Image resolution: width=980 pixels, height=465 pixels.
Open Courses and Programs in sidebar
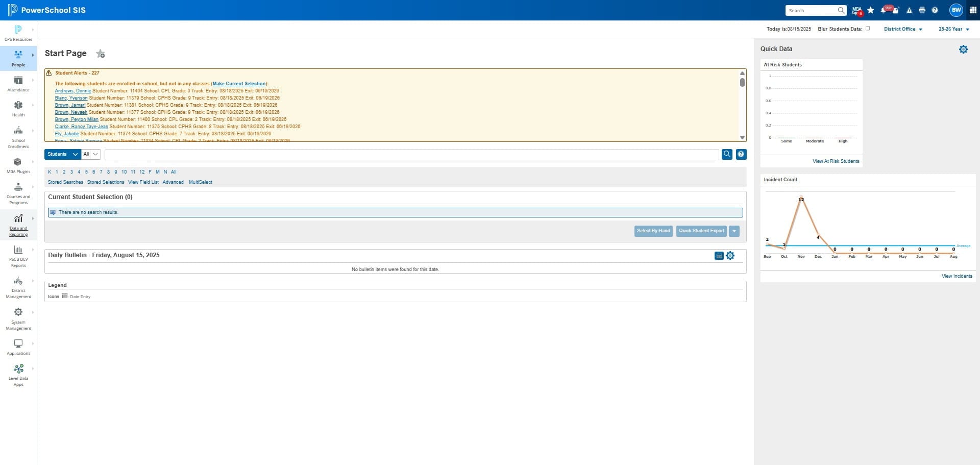(18, 193)
